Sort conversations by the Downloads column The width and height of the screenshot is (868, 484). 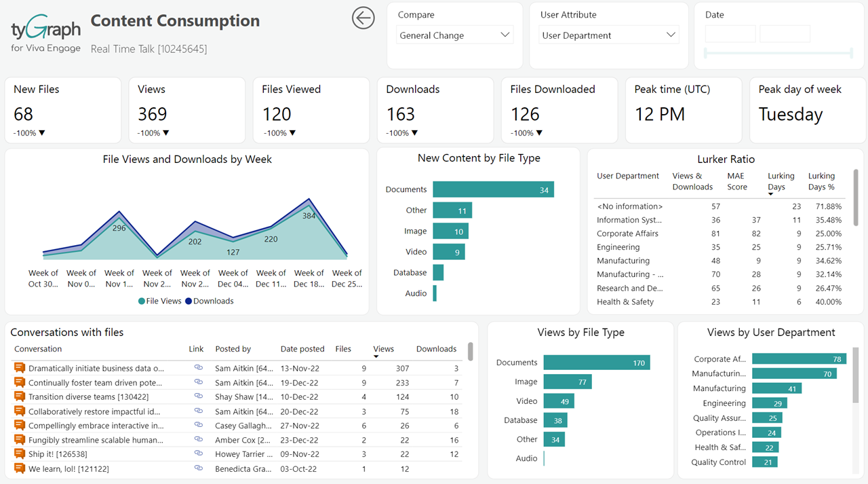click(436, 348)
